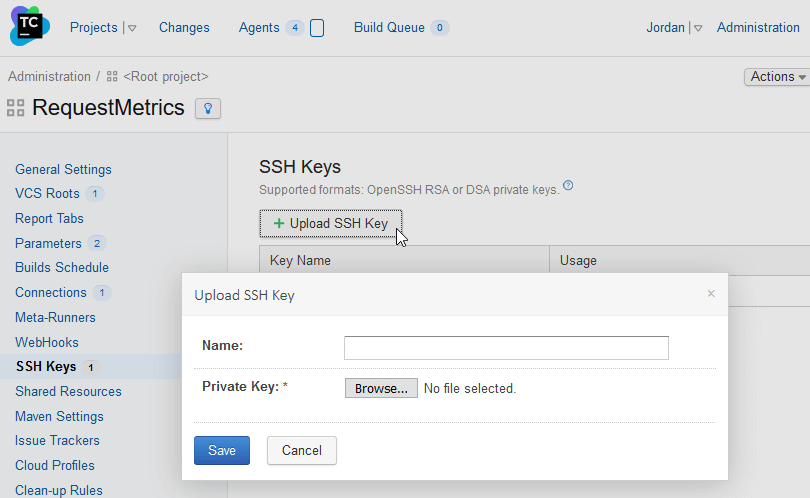
Task: Open Report Tabs in sidebar
Action: pos(49,219)
